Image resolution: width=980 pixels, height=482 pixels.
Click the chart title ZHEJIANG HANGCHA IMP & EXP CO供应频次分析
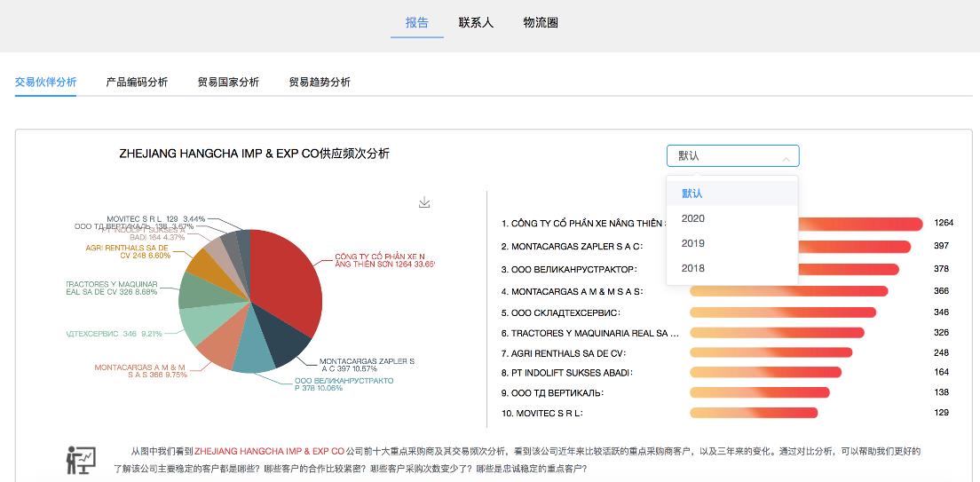pos(255,154)
